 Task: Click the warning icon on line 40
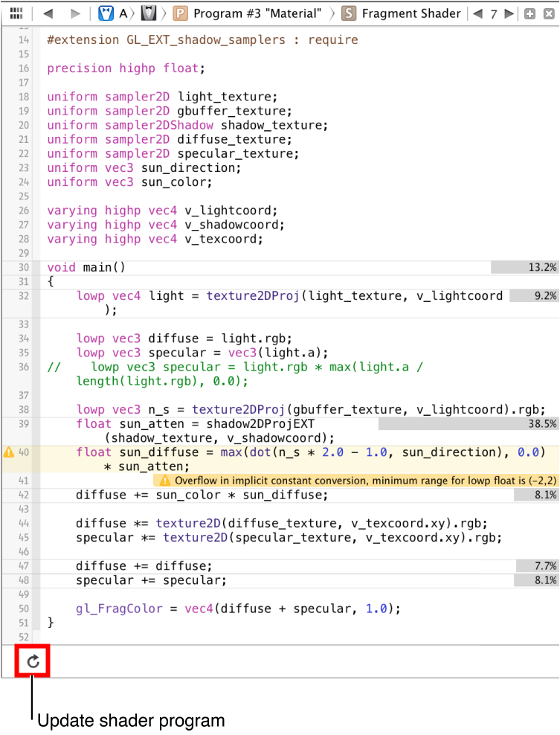(9, 452)
